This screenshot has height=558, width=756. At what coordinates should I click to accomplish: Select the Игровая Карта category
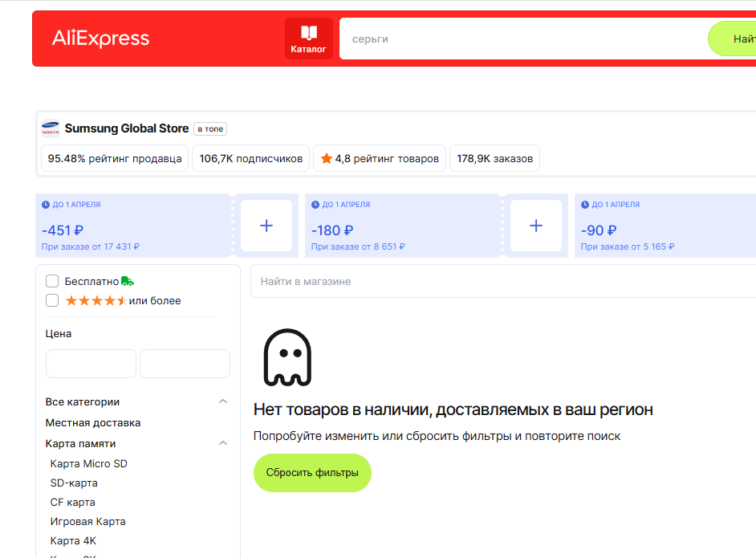tap(87, 521)
